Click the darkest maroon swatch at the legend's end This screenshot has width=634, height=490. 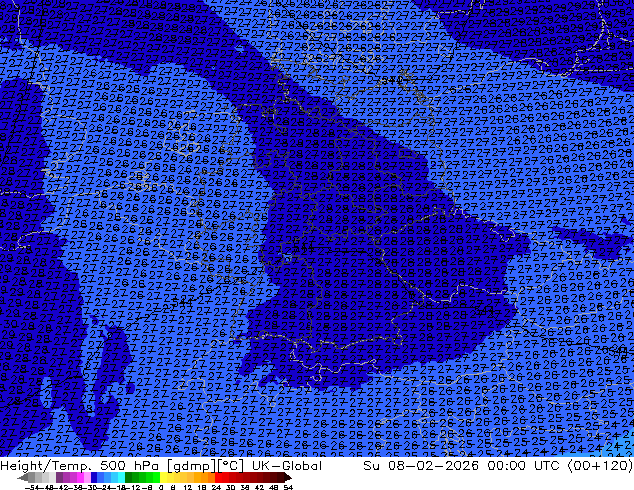coord(281,478)
